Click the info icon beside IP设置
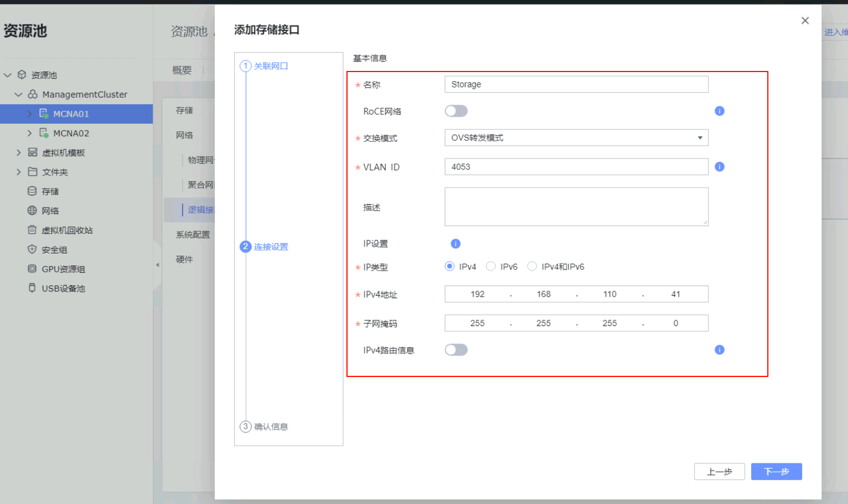Screen dimensions: 848x504 pyautogui.click(x=455, y=244)
